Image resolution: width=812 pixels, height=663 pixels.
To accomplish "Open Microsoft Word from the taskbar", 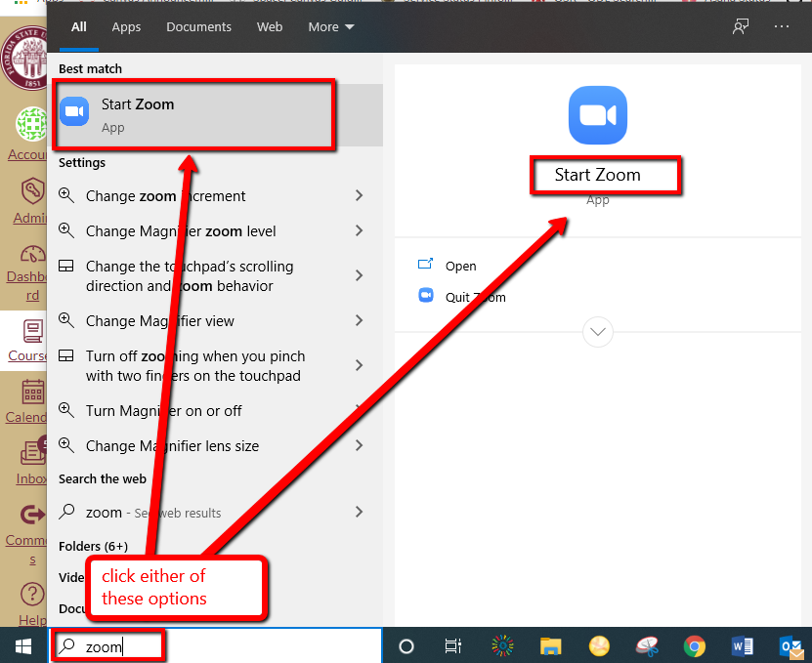I will click(743, 645).
